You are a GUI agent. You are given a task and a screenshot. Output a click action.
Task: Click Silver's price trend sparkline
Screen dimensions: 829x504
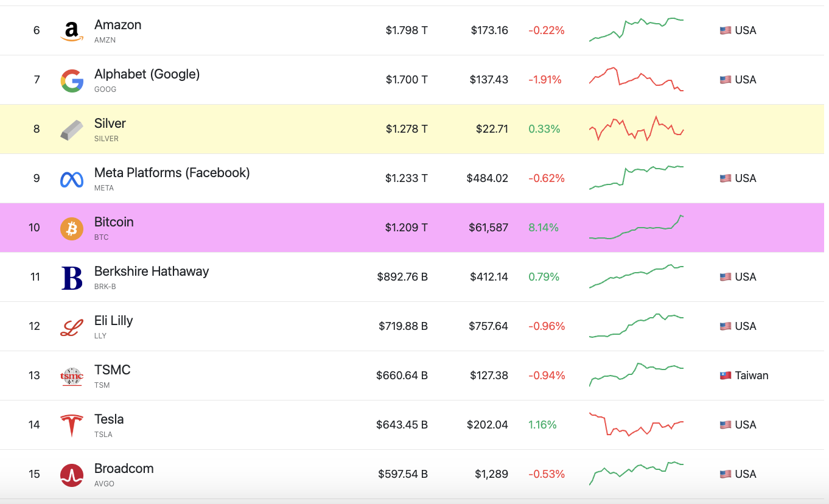[x=637, y=128]
